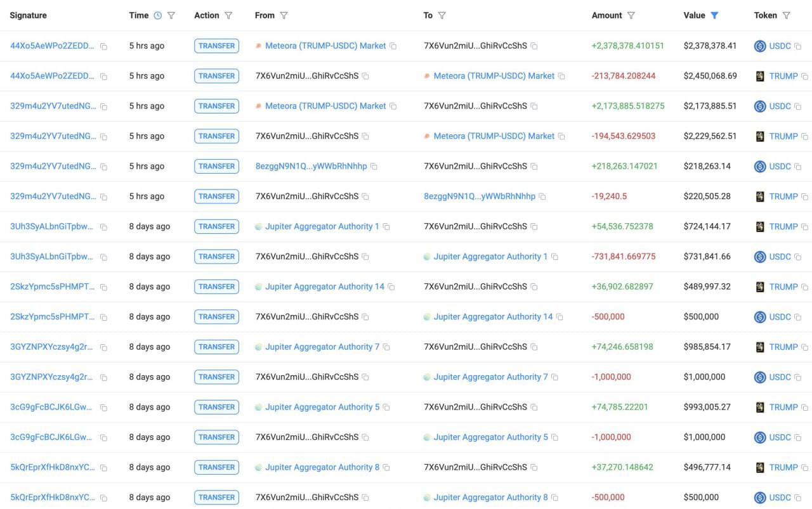Copy Meteora From address in +2,378,378.410151 row
This screenshot has height=509, width=812.
click(x=393, y=46)
